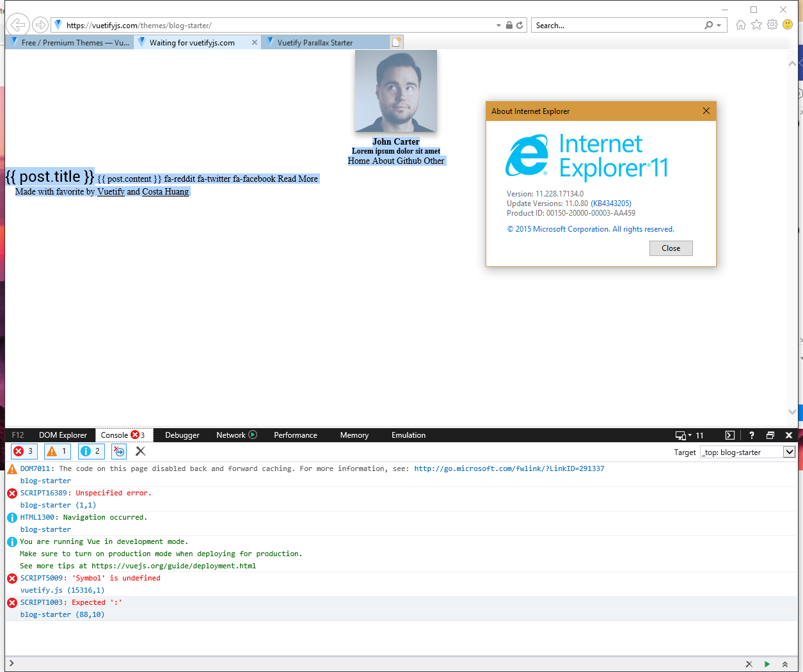Switch to the Performance tab
Image resolution: width=803 pixels, height=672 pixels.
click(x=296, y=435)
